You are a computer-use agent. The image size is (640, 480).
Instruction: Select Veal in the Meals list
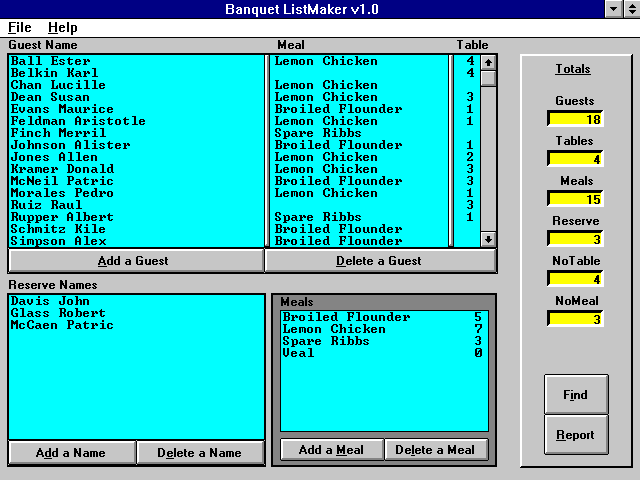click(x=298, y=353)
